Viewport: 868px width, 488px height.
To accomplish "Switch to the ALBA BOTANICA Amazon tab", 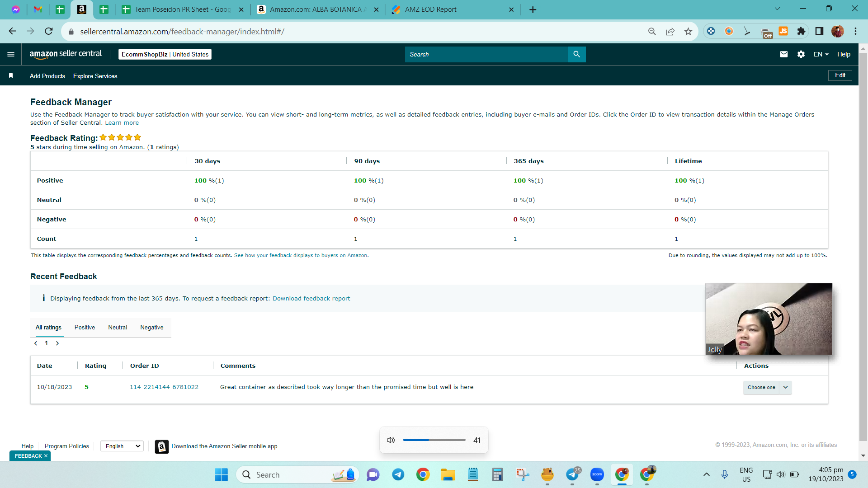I will point(317,9).
